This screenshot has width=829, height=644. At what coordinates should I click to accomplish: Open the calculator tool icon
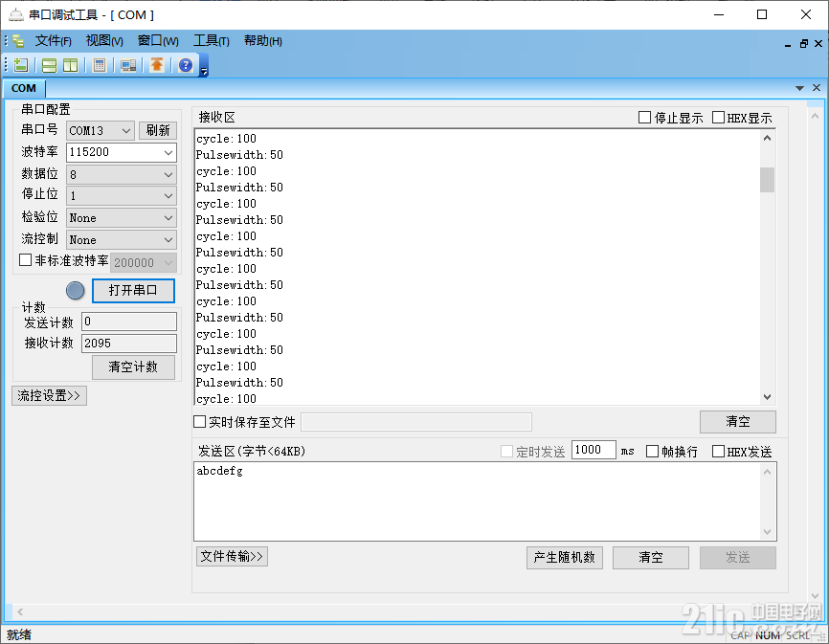point(100,65)
